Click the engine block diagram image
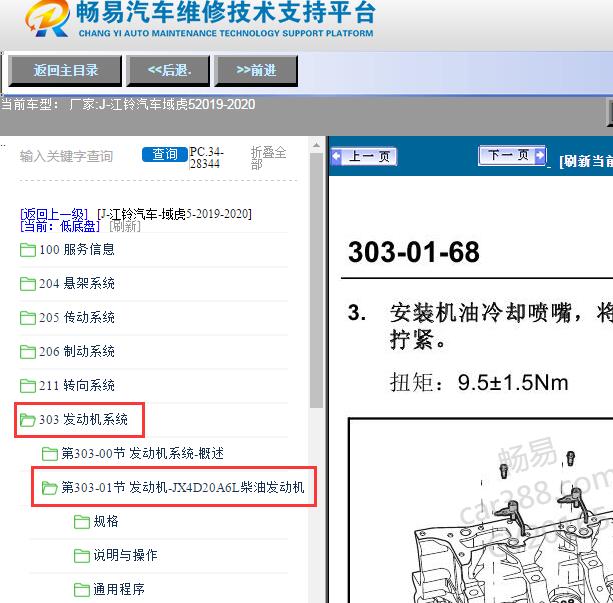The width and height of the screenshot is (613, 603). pyautogui.click(x=481, y=511)
